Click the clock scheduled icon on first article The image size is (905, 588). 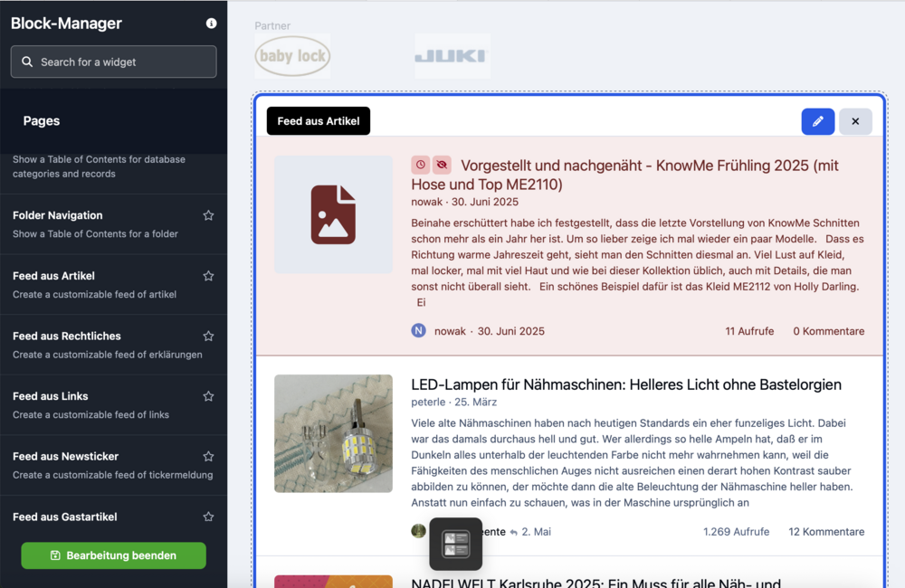421,165
